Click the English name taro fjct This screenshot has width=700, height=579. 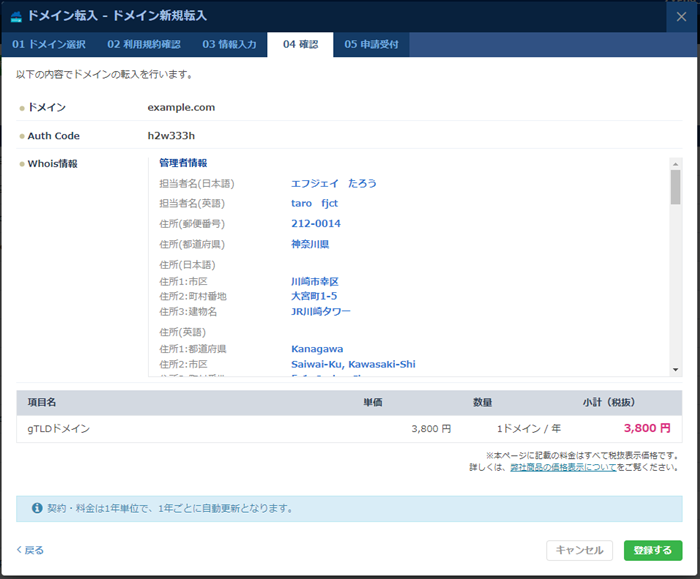[314, 204]
